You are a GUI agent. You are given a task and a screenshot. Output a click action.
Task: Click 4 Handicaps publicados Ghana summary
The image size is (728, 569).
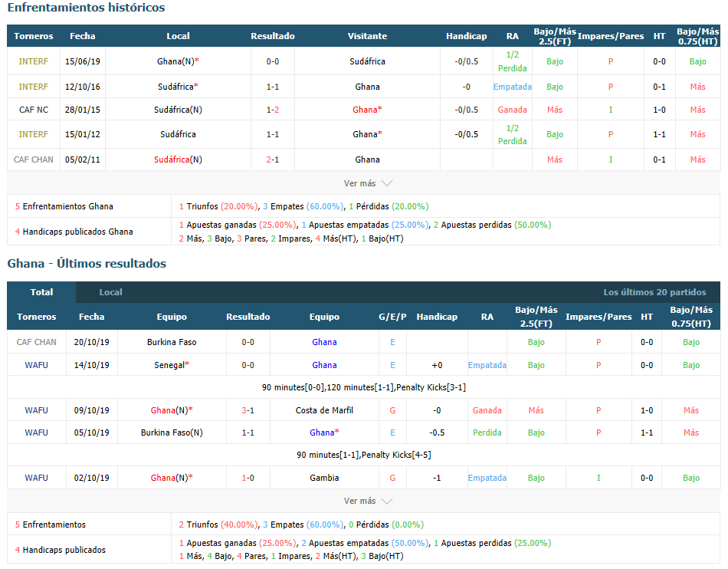tap(74, 232)
